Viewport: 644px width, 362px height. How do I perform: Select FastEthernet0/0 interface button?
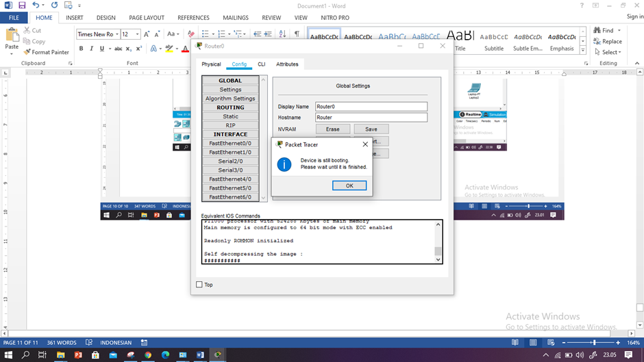coord(230,143)
